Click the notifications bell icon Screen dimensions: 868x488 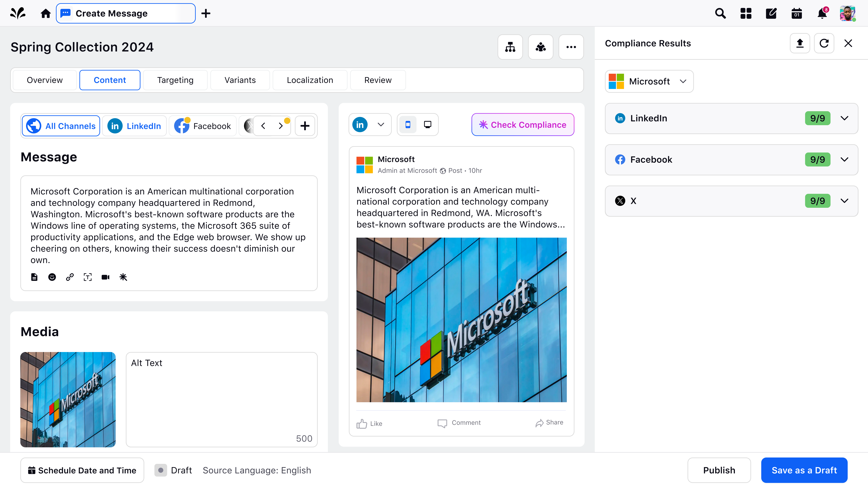822,14
